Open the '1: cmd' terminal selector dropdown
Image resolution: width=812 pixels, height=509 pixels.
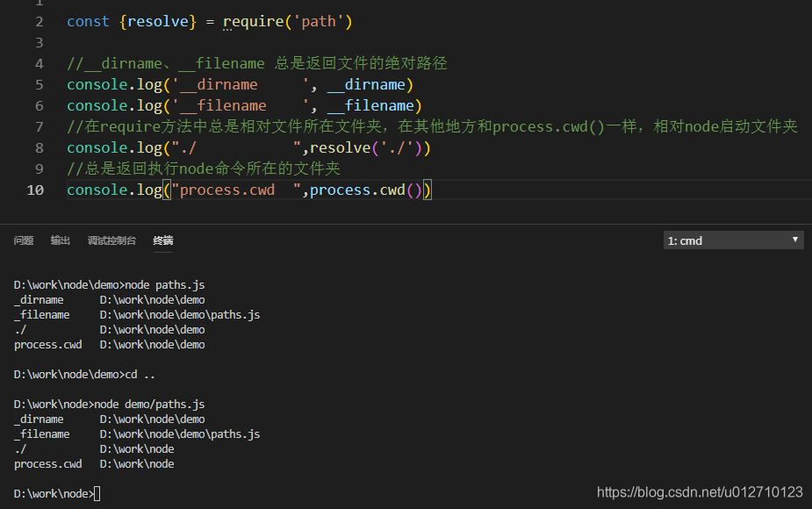coord(733,240)
